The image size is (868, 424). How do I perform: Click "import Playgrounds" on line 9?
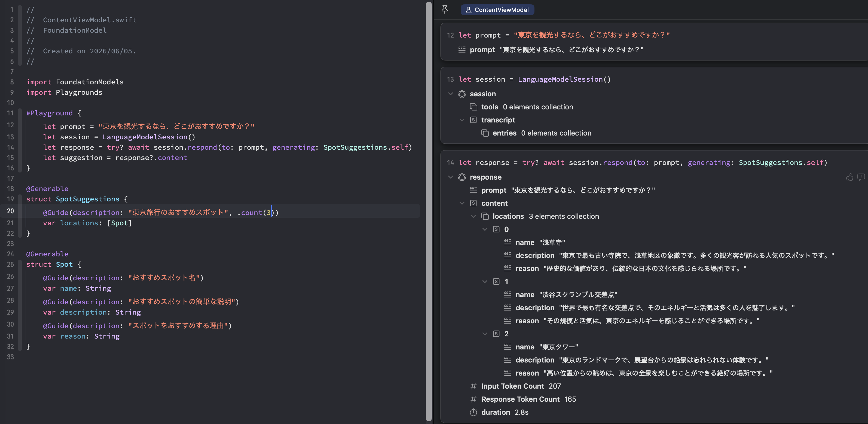coord(64,93)
